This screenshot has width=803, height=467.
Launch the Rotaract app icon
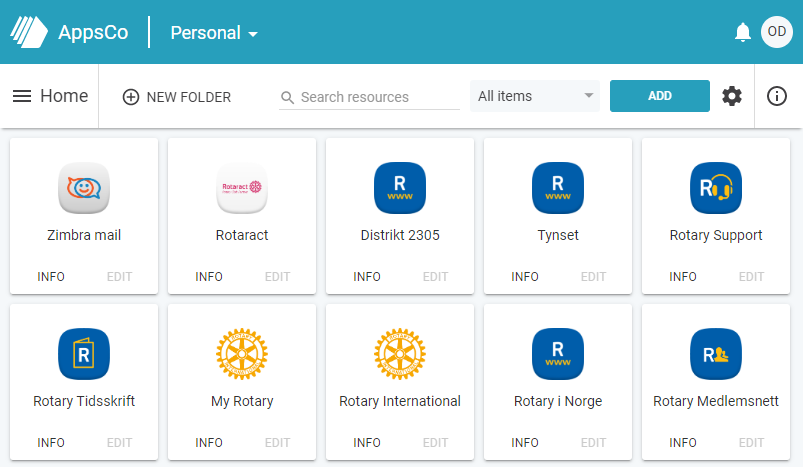[242, 188]
